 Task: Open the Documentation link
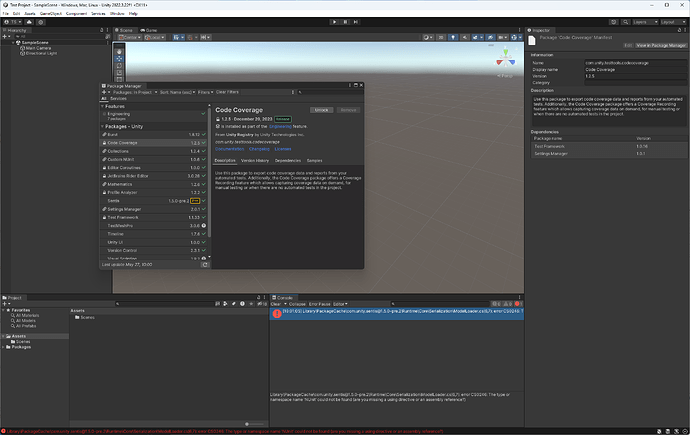(x=229, y=149)
